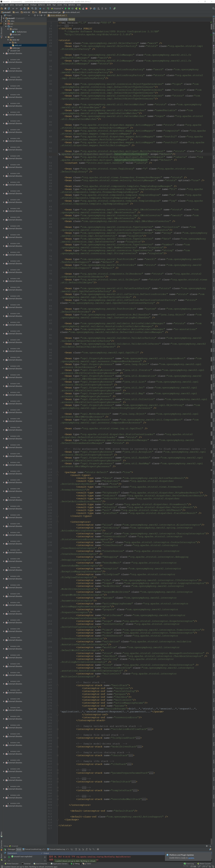Expand the folded fileUploadStack interceptor-stack

click(138, 738)
